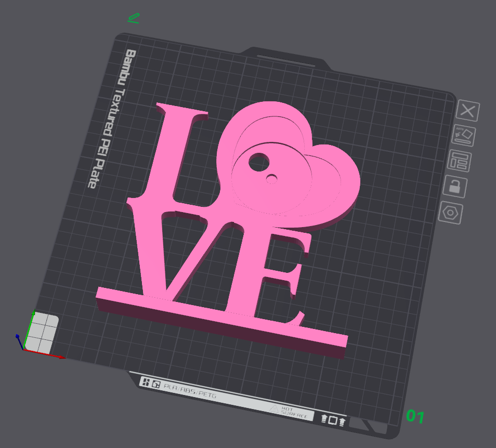Click the plate name edit pencil icon
Viewport: 496px width, 448px height.
point(133,18)
